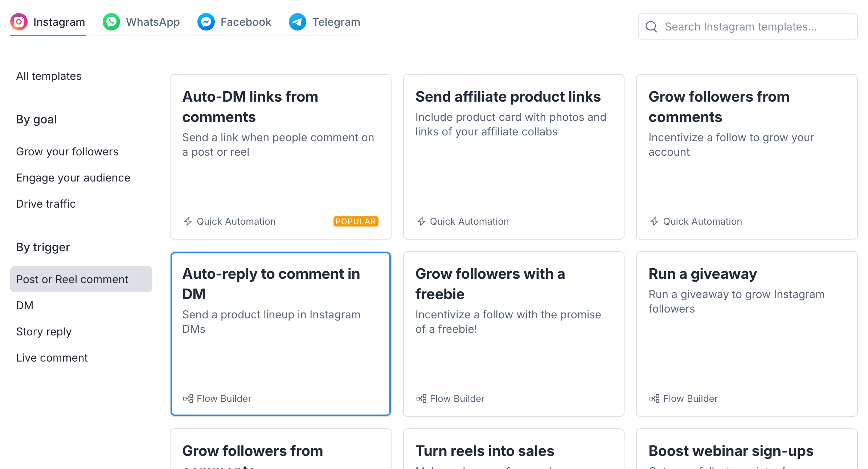Click Flow Builder icon on Run a giveaway card
This screenshot has width=868, height=469.
click(654, 399)
